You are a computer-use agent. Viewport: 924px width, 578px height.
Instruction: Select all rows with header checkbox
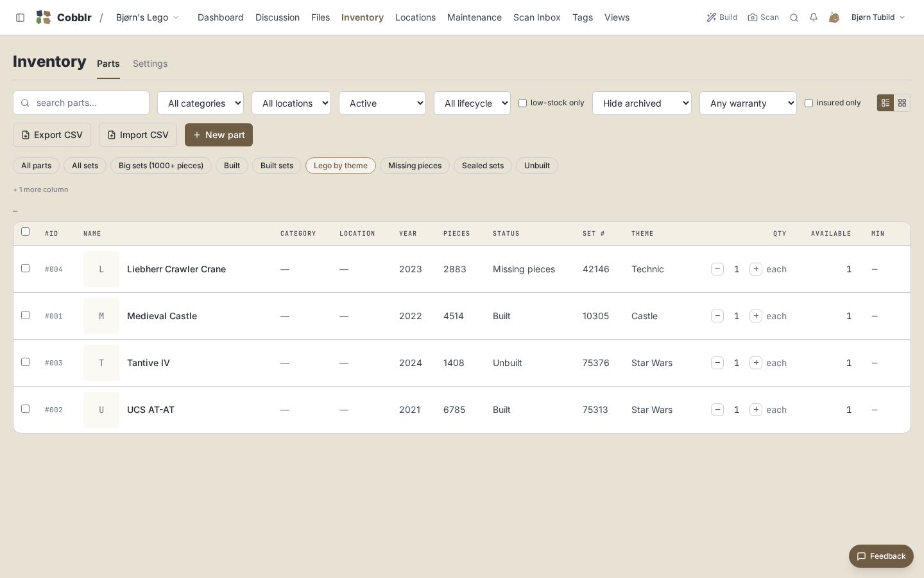click(26, 232)
